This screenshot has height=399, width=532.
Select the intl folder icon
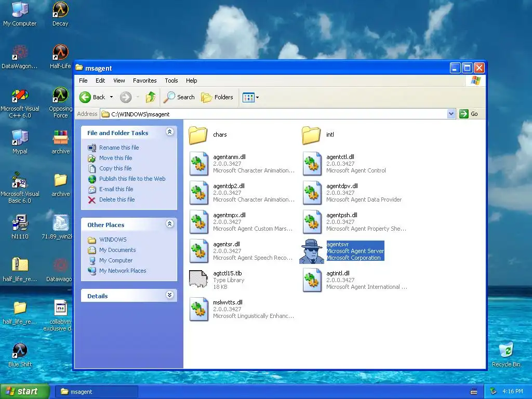pos(311,135)
